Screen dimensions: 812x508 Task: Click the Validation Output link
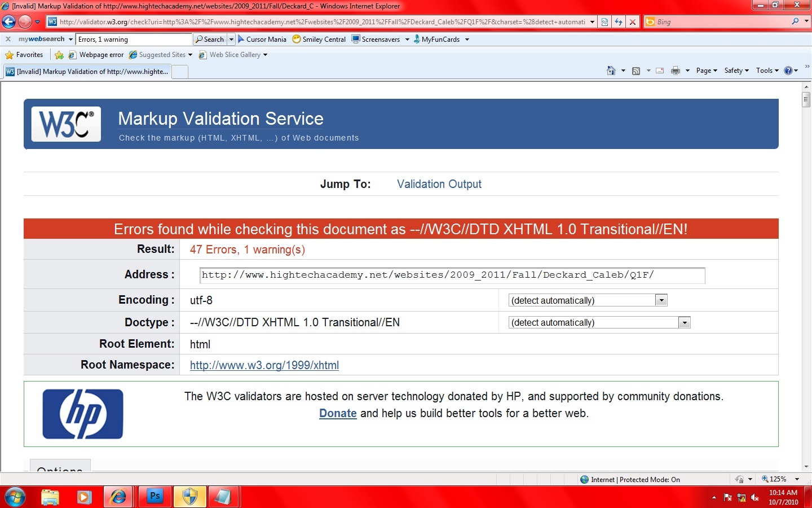click(x=439, y=184)
